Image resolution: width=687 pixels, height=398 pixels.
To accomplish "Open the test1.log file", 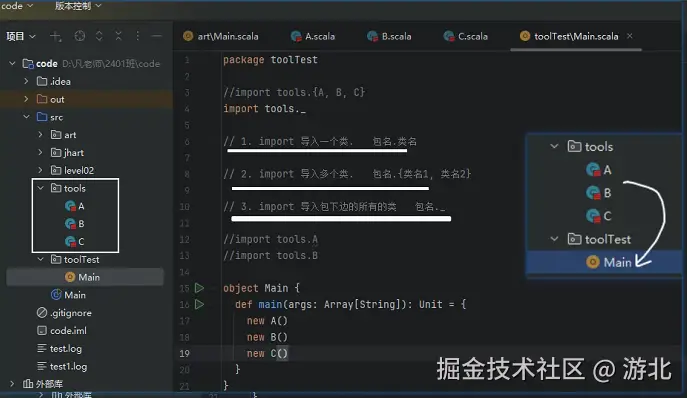I will pyautogui.click(x=62, y=366).
